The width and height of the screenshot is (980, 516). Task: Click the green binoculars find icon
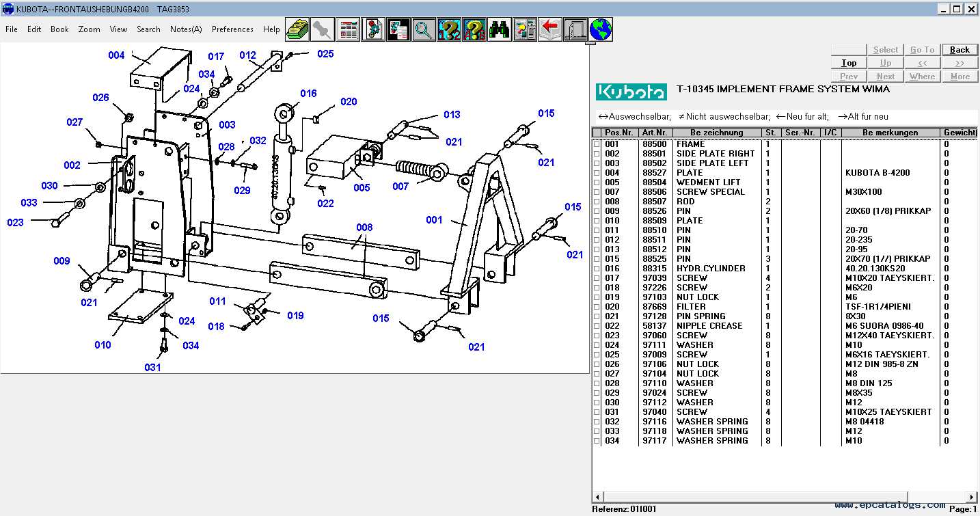point(500,29)
